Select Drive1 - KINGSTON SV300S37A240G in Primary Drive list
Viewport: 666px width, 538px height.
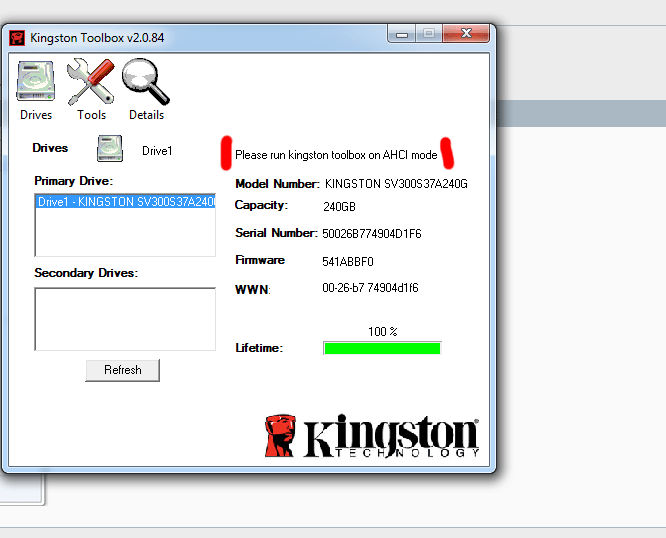coord(125,201)
